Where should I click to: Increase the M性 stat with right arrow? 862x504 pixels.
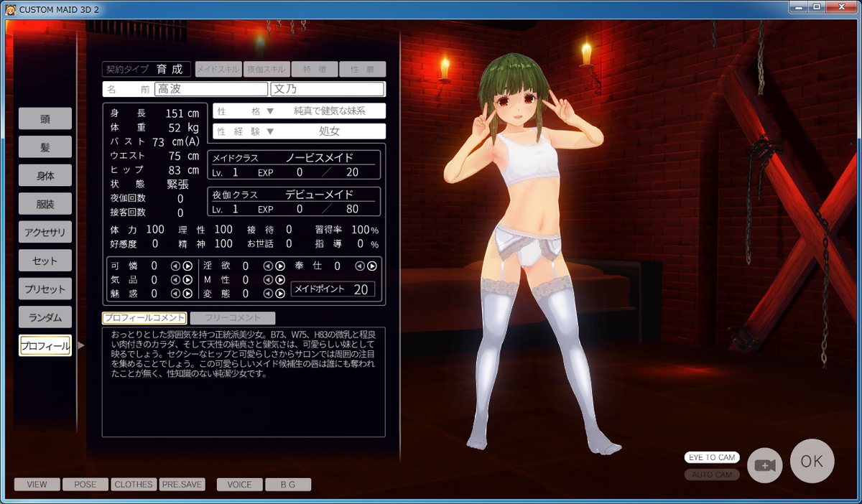(280, 279)
